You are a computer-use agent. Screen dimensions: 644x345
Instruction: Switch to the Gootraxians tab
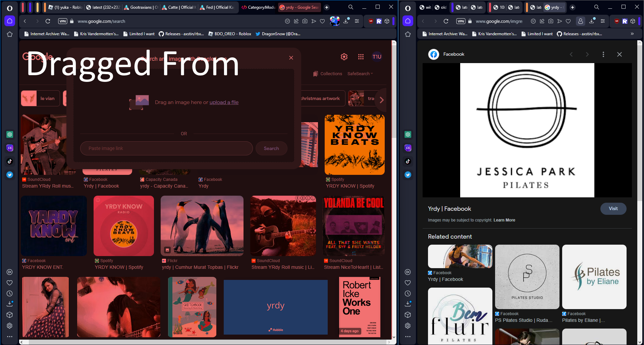(x=141, y=7)
